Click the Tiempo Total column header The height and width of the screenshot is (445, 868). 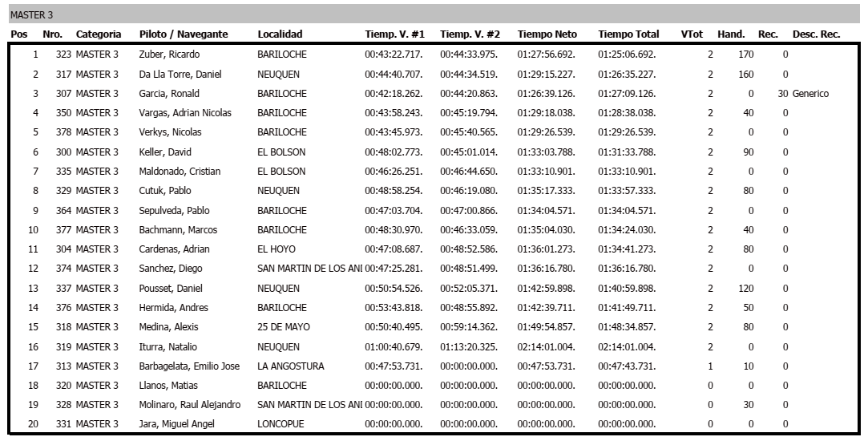(x=628, y=34)
